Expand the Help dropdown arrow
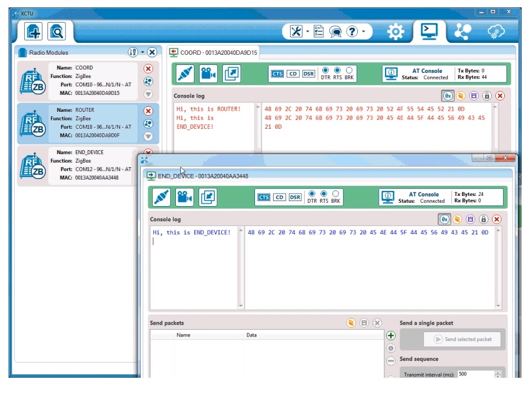This screenshot has width=532, height=397. click(364, 32)
